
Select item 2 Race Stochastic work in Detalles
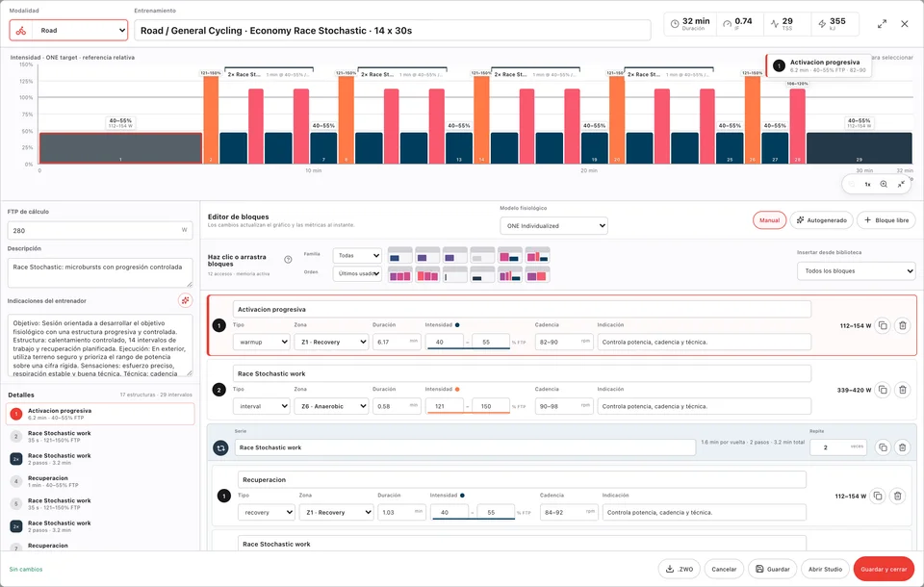click(x=100, y=436)
